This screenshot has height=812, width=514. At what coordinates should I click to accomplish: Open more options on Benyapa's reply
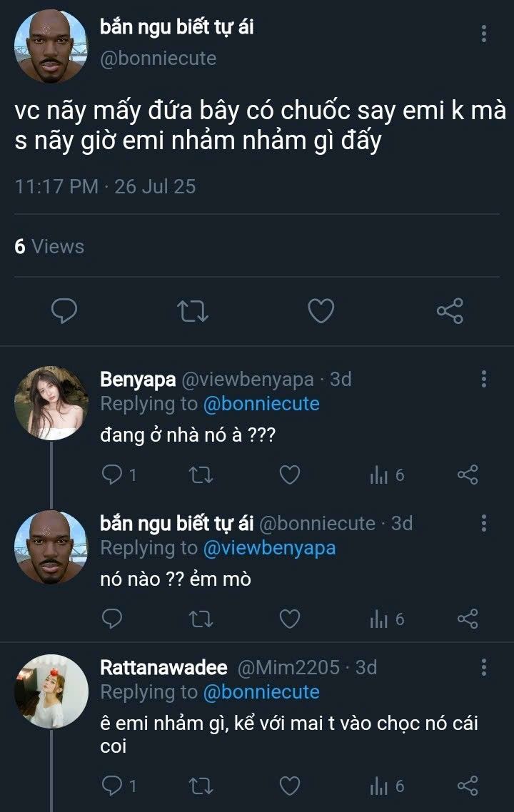pyautogui.click(x=485, y=379)
